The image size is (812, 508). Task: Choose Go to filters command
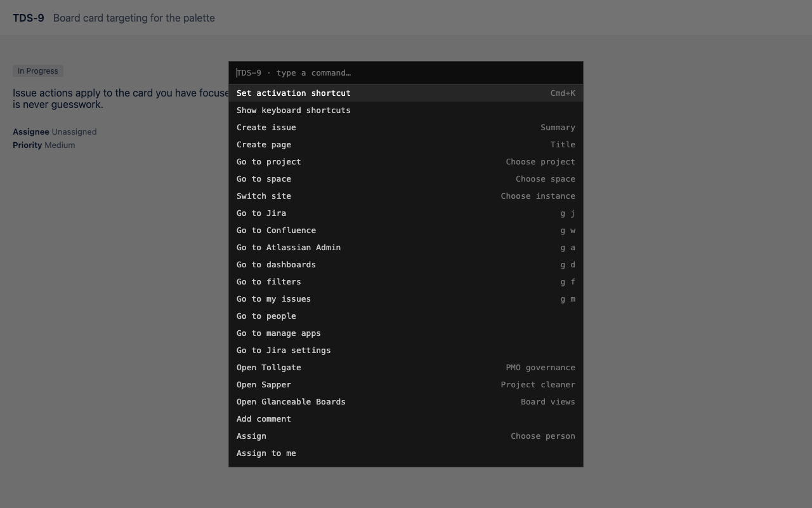pos(406,282)
